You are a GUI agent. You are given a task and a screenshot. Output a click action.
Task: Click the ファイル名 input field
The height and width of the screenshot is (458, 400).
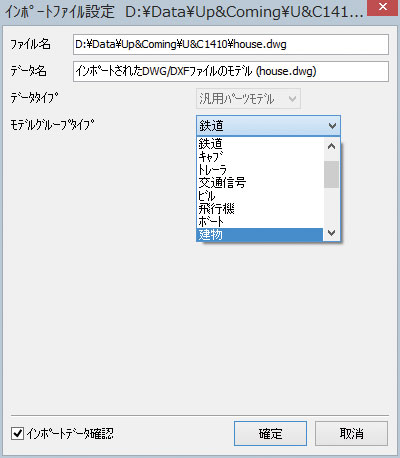231,44
